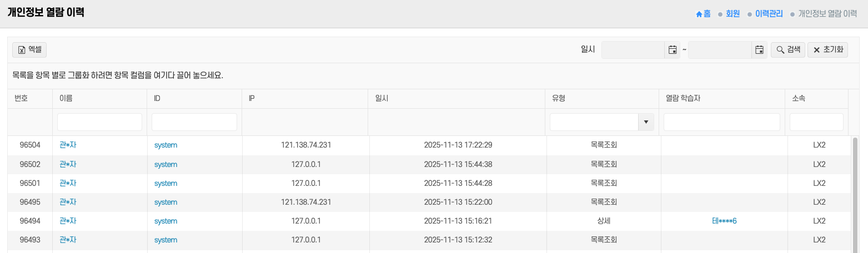Image resolution: width=868 pixels, height=253 pixels.
Task: Open viewed learner link 테****6
Action: [x=724, y=221]
